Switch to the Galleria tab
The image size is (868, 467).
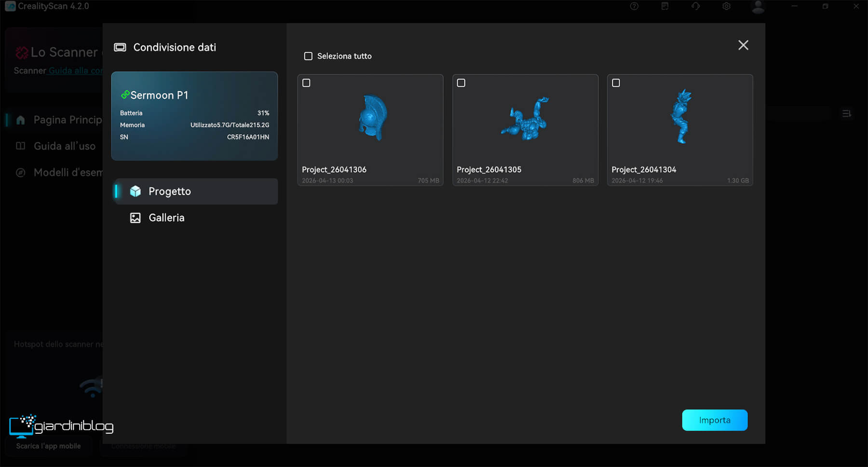coord(166,218)
